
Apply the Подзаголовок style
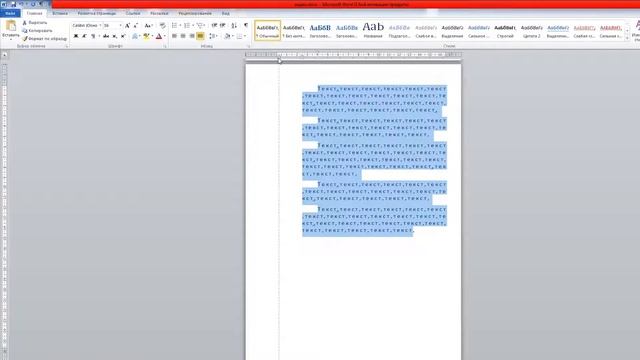coord(399,30)
